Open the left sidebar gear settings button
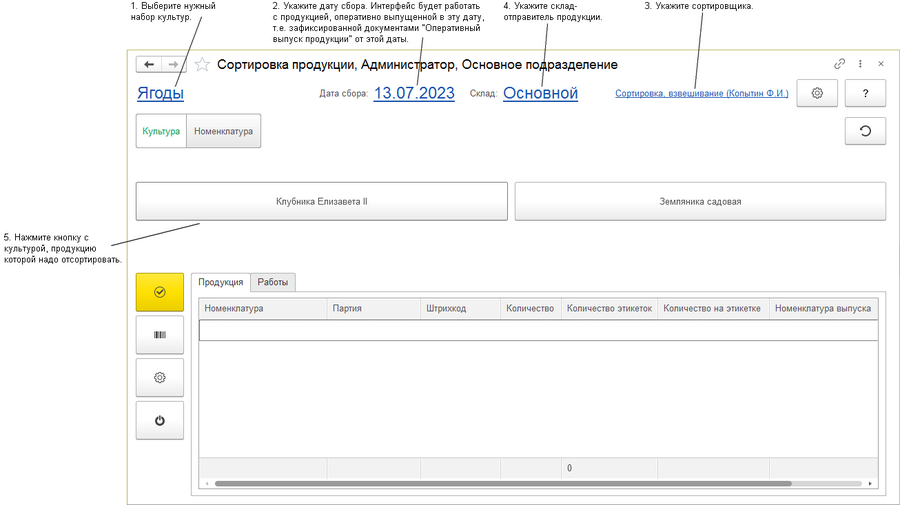Screen dimensions: 900x505 (x=160, y=378)
